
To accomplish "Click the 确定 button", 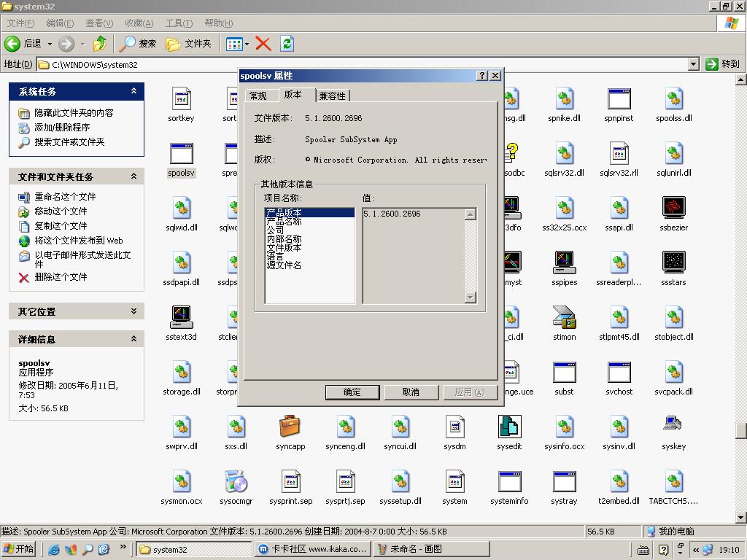I will (352, 392).
